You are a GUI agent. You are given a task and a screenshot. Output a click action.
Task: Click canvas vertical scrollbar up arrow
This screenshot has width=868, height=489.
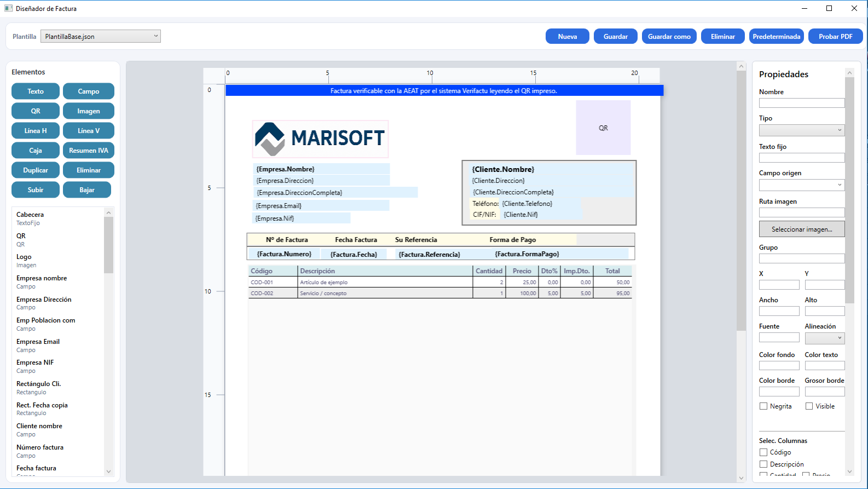click(x=742, y=66)
